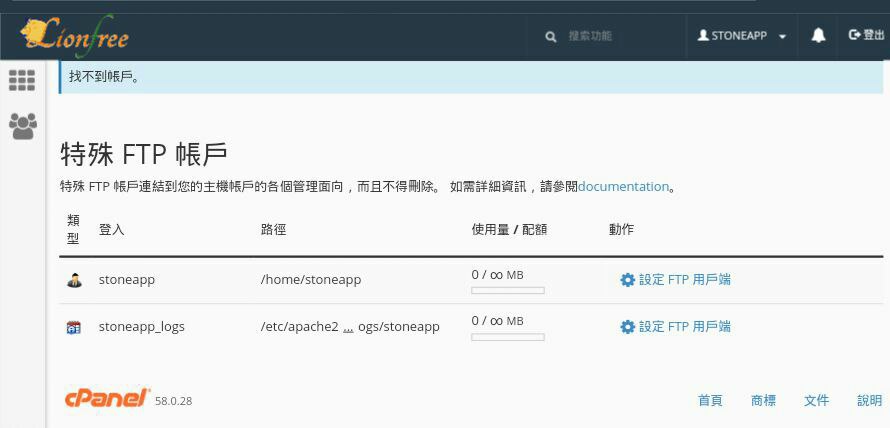
Task: Sort by 登入 column header
Action: point(111,230)
